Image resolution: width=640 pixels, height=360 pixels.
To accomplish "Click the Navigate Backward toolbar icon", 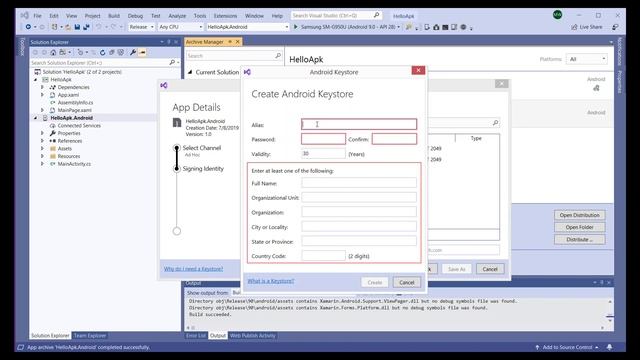I will click(x=28, y=27).
